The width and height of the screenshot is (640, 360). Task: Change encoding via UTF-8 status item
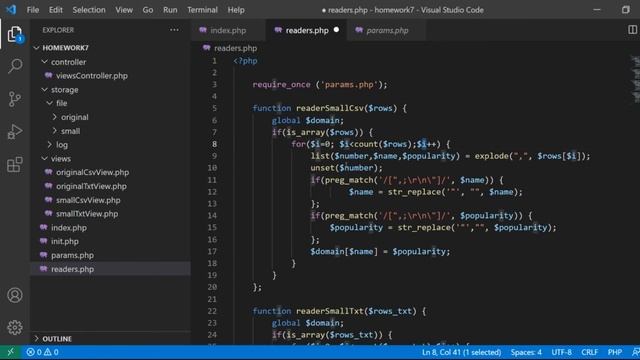tap(562, 352)
